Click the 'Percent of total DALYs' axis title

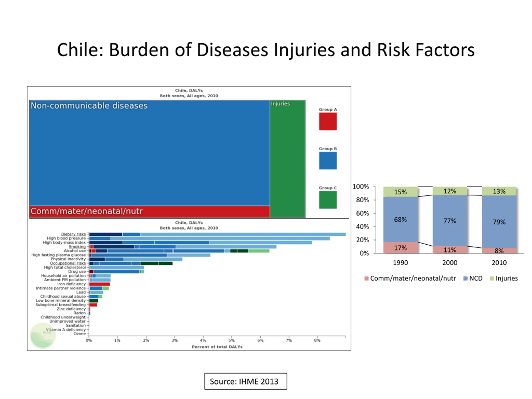pos(217,347)
